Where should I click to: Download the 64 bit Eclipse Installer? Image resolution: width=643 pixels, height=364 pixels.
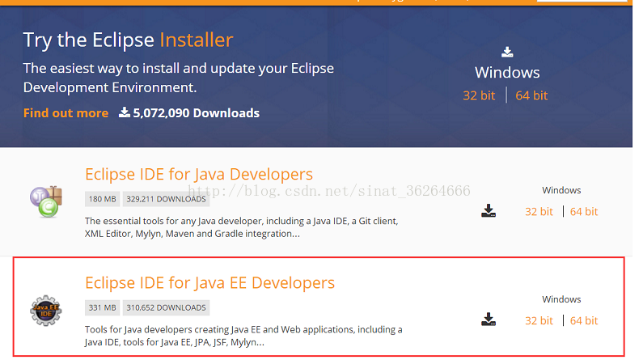coord(531,95)
